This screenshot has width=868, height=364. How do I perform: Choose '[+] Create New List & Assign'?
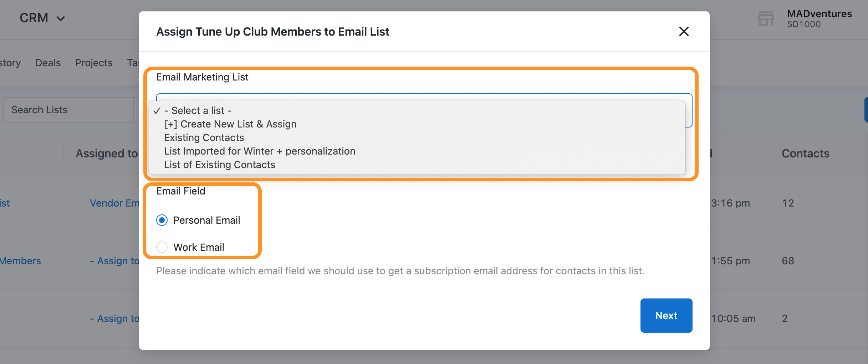pos(230,124)
